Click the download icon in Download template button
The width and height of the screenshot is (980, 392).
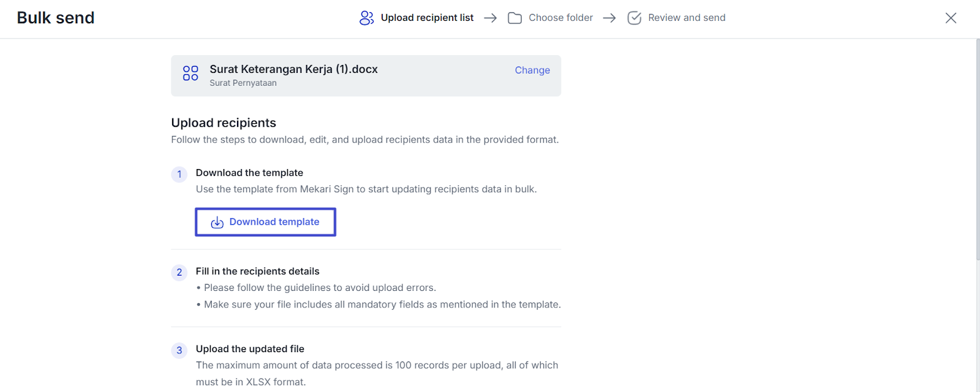tap(217, 222)
